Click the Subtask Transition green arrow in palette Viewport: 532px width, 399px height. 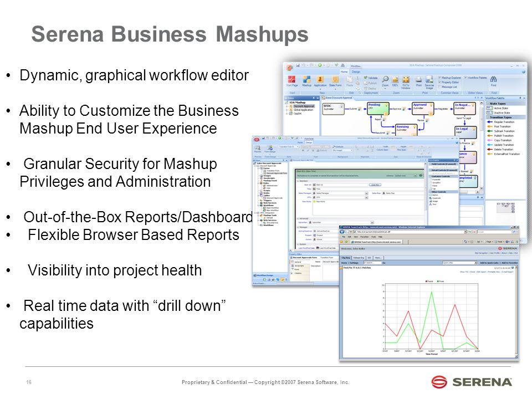[489, 131]
